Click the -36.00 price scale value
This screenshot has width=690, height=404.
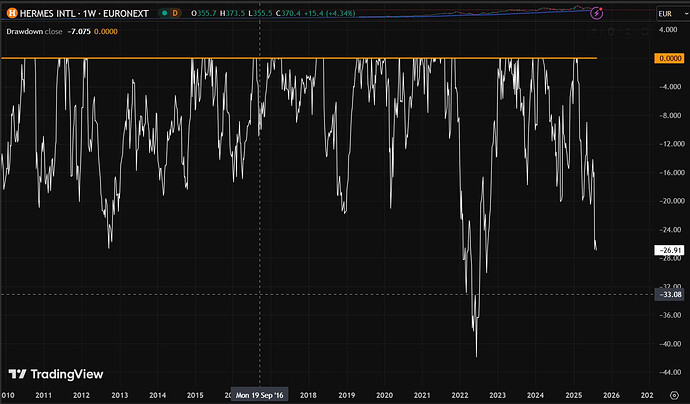point(670,315)
